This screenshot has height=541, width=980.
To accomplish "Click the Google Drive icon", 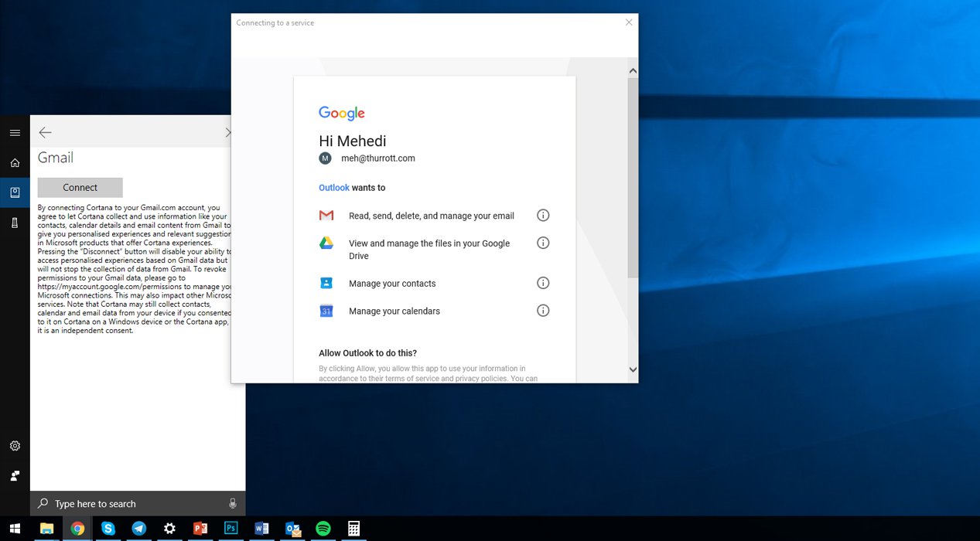I will (326, 243).
